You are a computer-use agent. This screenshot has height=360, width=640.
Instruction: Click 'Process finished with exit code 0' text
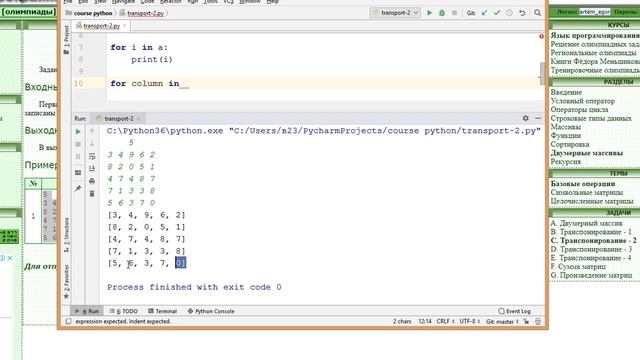pos(194,287)
